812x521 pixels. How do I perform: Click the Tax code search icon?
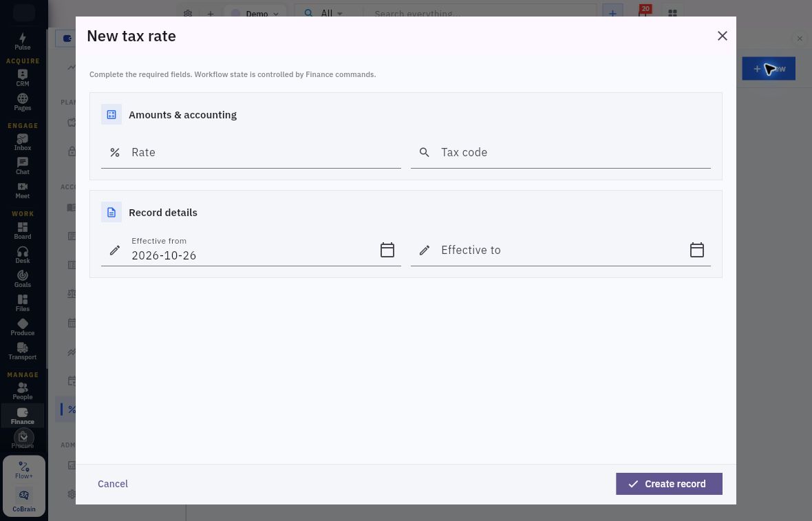pos(424,152)
